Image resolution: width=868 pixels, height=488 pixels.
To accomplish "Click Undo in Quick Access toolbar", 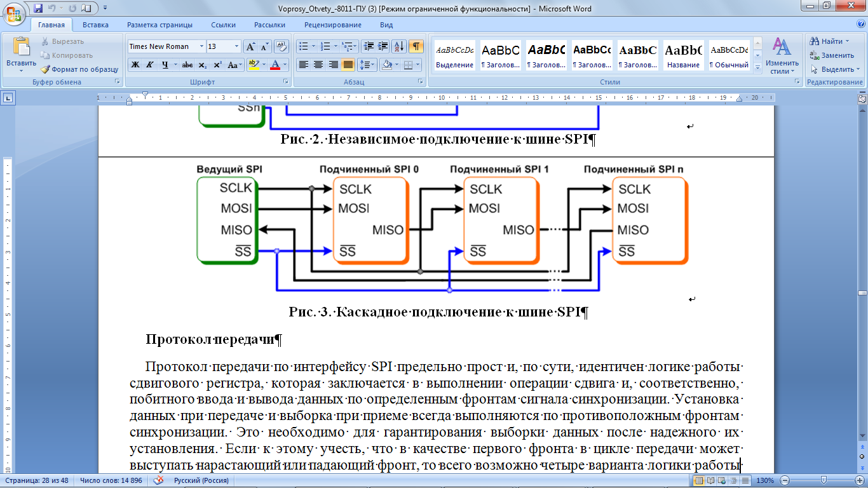I will point(53,8).
